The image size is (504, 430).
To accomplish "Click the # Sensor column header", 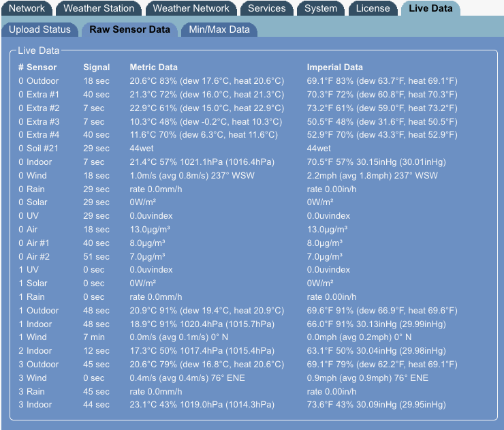I will 37,67.
